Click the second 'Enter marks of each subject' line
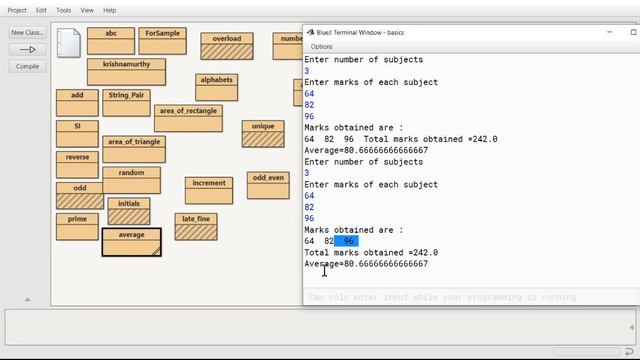Image resolution: width=640 pixels, height=360 pixels. [x=371, y=184]
